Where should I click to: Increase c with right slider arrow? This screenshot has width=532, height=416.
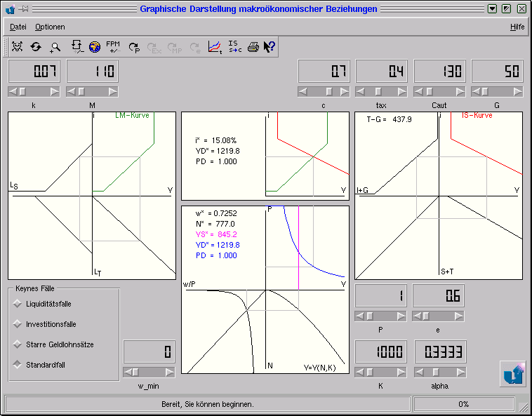pyautogui.click(x=345, y=91)
